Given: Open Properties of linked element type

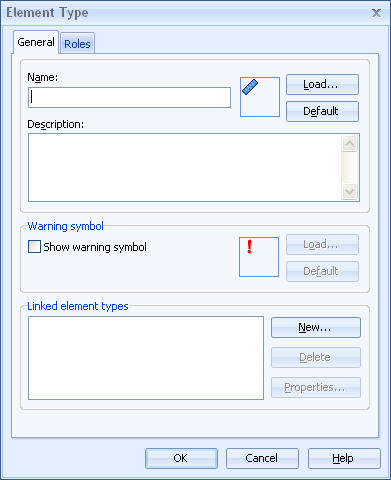Looking at the screenshot, I should pyautogui.click(x=316, y=387).
